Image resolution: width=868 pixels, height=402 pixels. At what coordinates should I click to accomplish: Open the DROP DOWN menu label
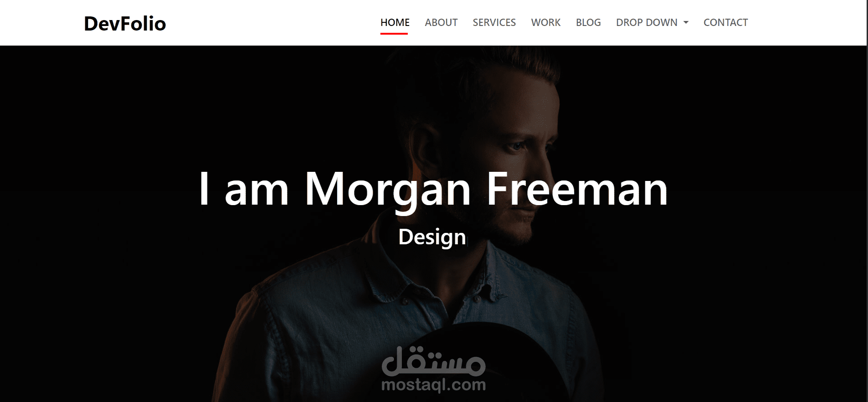pos(646,22)
